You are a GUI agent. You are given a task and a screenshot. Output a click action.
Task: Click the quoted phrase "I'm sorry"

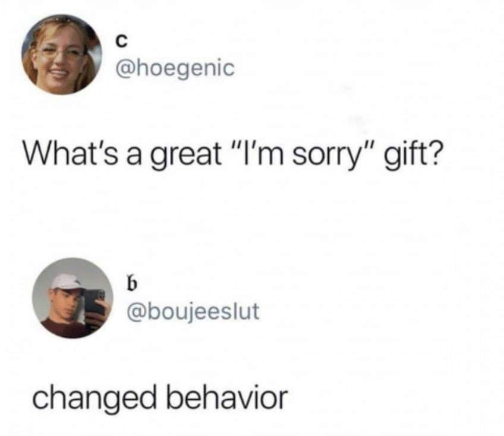pyautogui.click(x=301, y=154)
